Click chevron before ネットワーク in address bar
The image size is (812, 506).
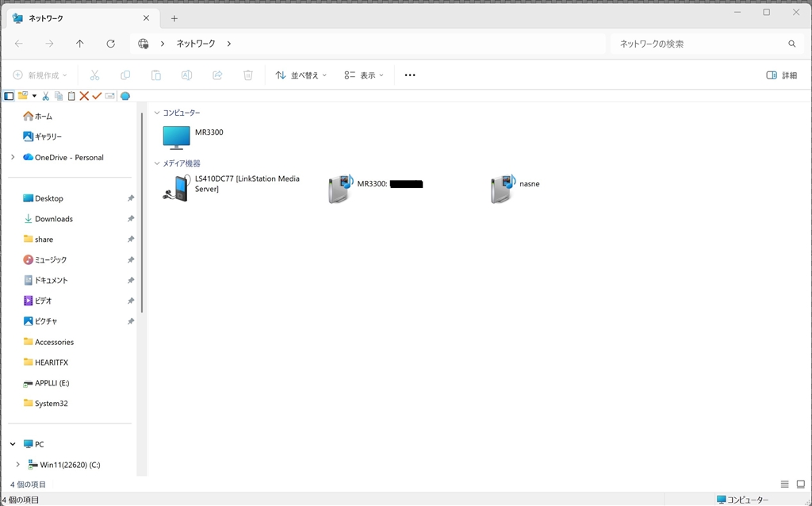[163, 44]
